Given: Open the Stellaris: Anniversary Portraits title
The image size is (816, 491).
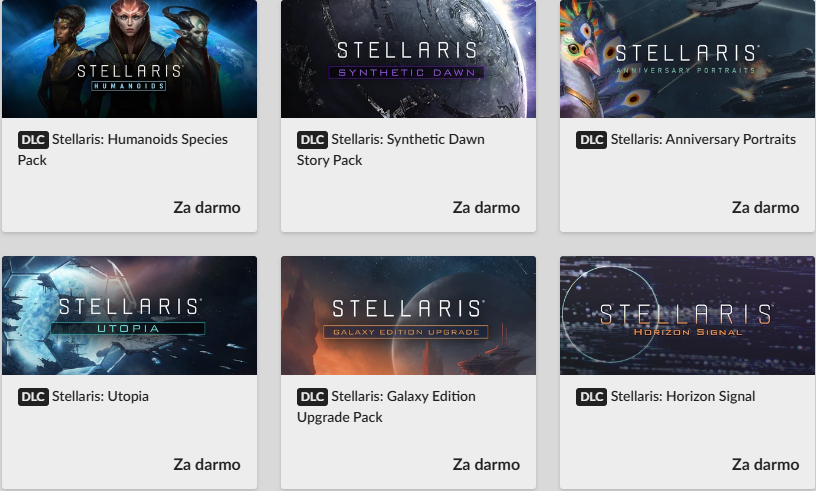Looking at the screenshot, I should point(703,140).
